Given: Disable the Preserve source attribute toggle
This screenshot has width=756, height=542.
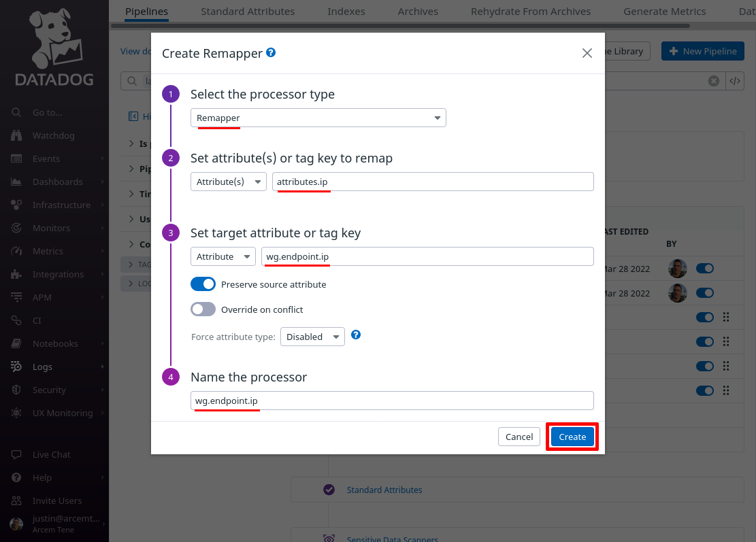Looking at the screenshot, I should click(203, 284).
